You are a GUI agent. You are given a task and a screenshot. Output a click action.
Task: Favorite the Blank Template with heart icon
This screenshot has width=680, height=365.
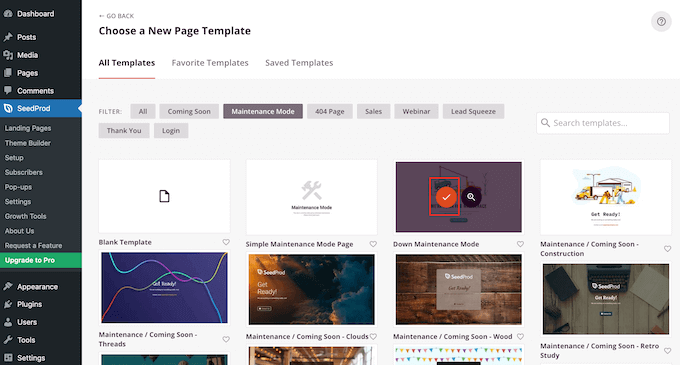tap(226, 242)
